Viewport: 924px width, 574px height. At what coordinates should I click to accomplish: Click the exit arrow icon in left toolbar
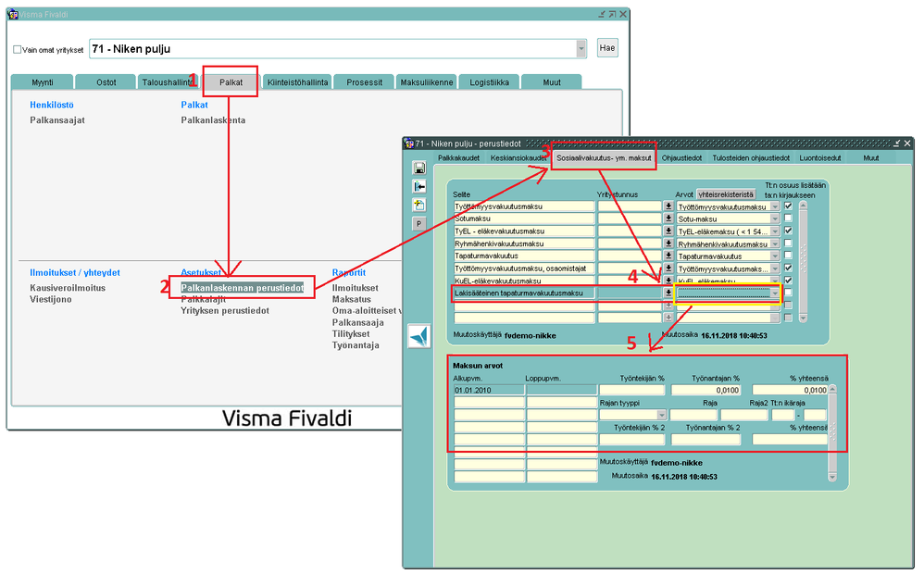(x=419, y=187)
